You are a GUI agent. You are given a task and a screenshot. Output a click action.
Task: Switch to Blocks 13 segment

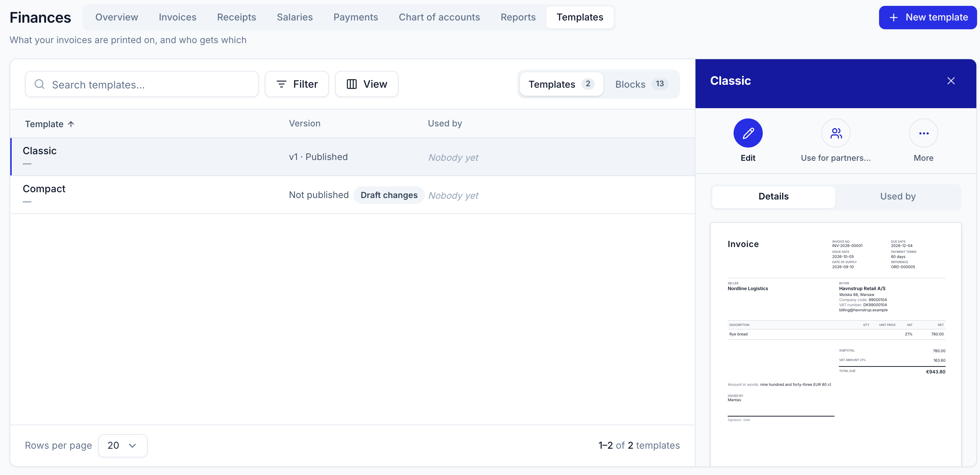[x=641, y=84]
